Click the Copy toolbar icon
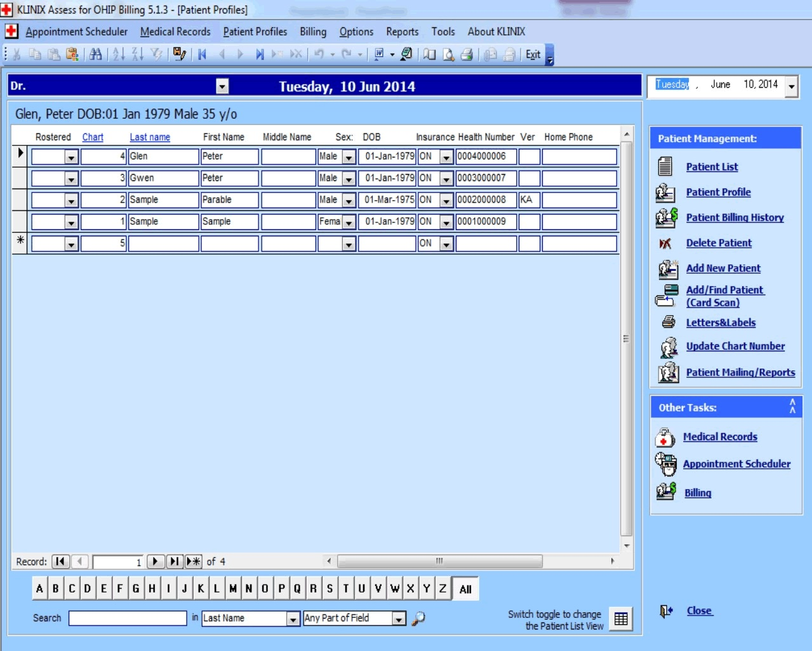 (x=36, y=55)
